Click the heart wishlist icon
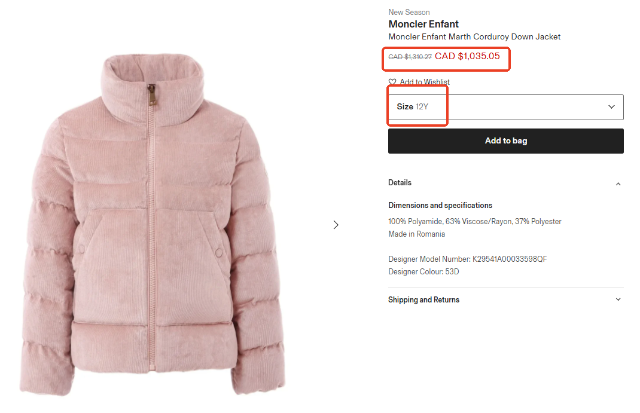The height and width of the screenshot is (413, 640). click(x=393, y=81)
